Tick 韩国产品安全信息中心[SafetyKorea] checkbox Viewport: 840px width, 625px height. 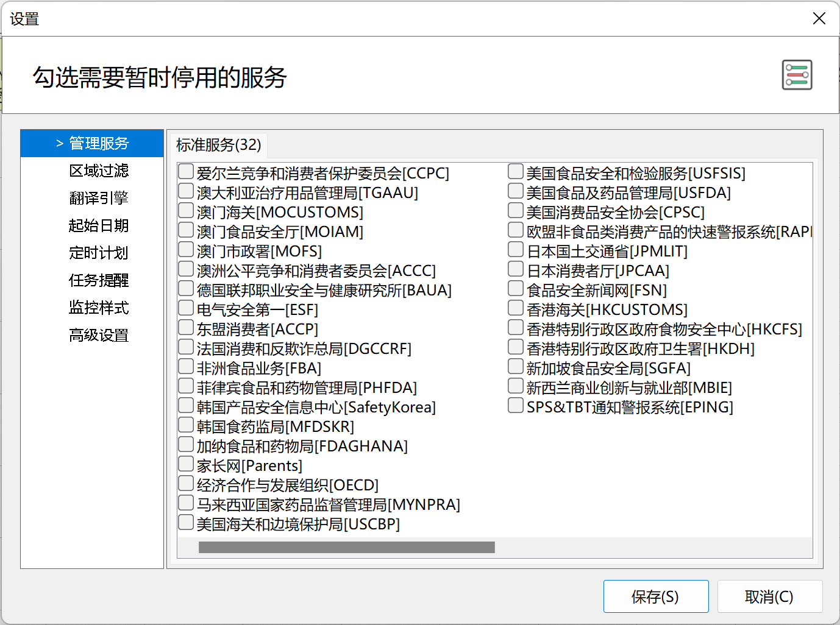coord(186,406)
